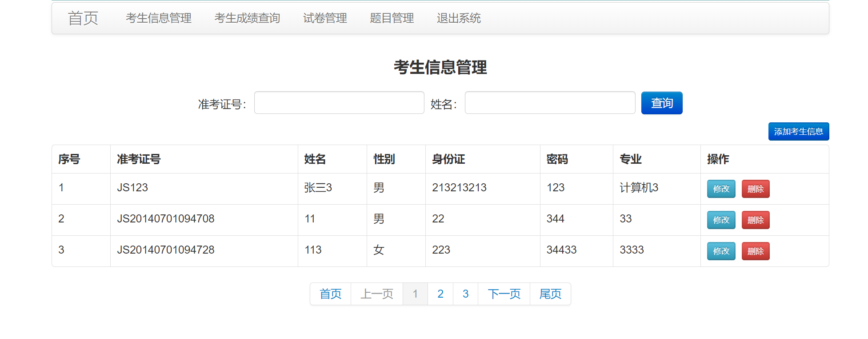Click 删除 for JS20140701094708 row

tap(756, 220)
